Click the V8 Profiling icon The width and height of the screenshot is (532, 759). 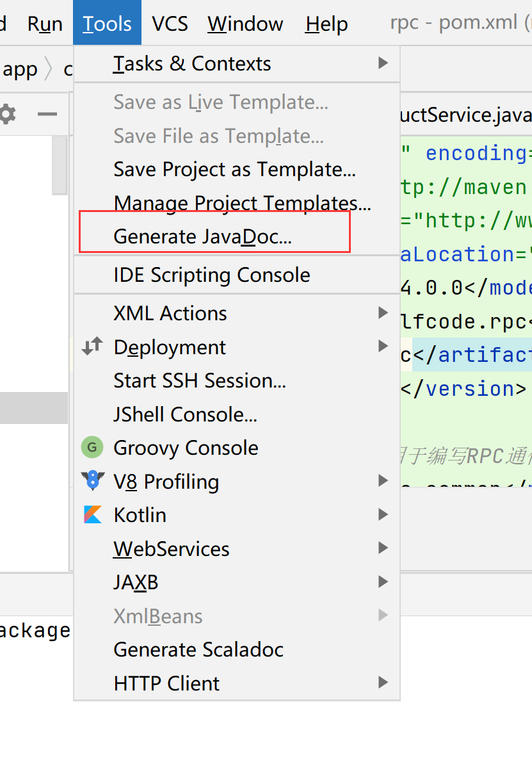(x=92, y=481)
